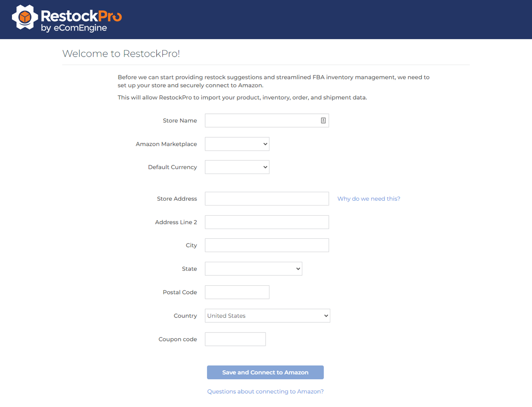The width and height of the screenshot is (532, 407).
Task: Open the 'Why do we need this?' link
Action: click(x=368, y=199)
